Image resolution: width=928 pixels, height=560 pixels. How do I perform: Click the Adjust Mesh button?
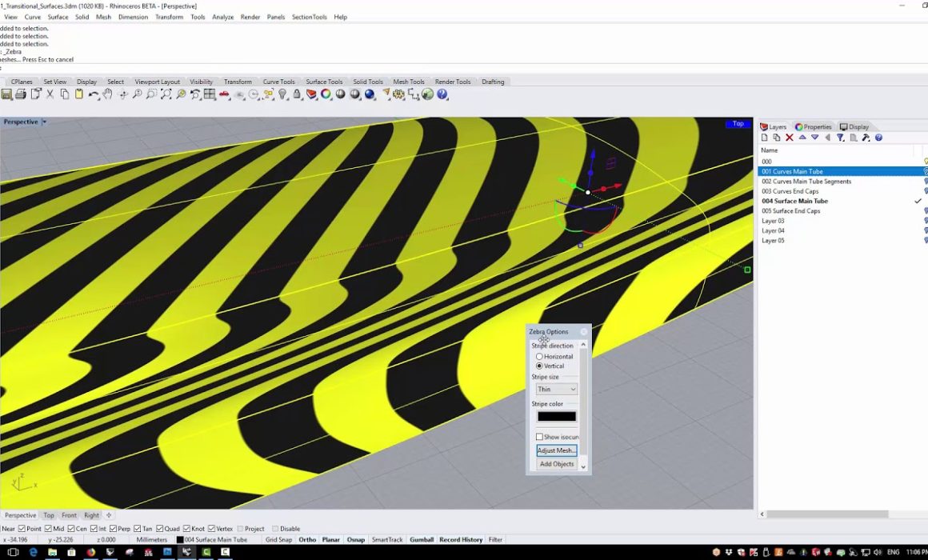556,450
